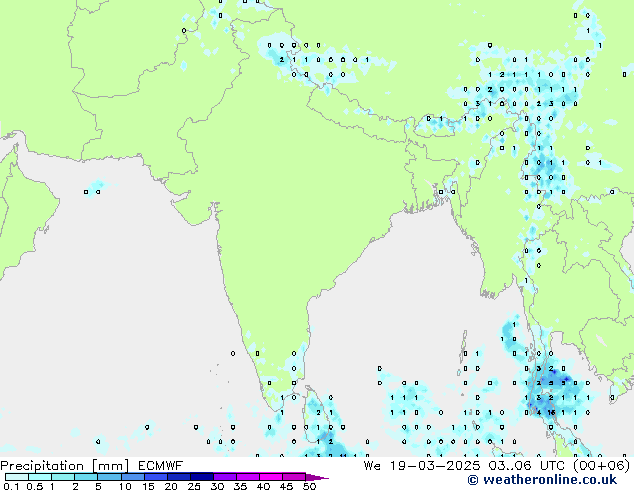
Task: Click the '0.1' legend tick label
Action: pyautogui.click(x=10, y=486)
